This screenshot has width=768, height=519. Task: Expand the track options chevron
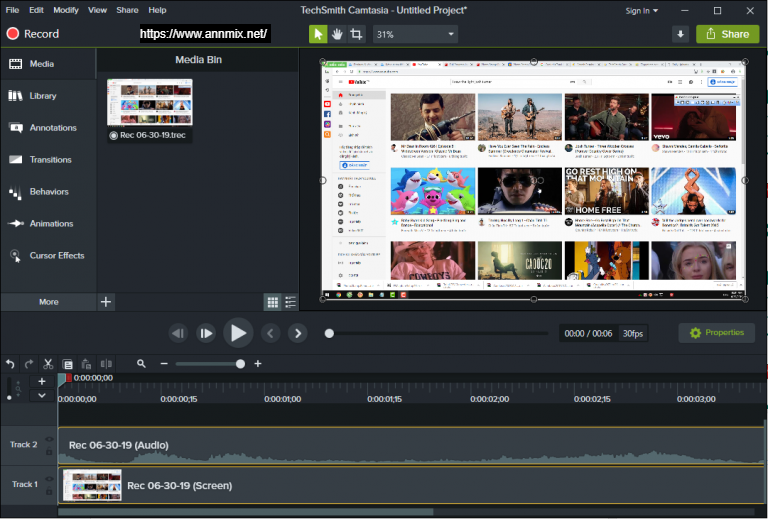42,395
